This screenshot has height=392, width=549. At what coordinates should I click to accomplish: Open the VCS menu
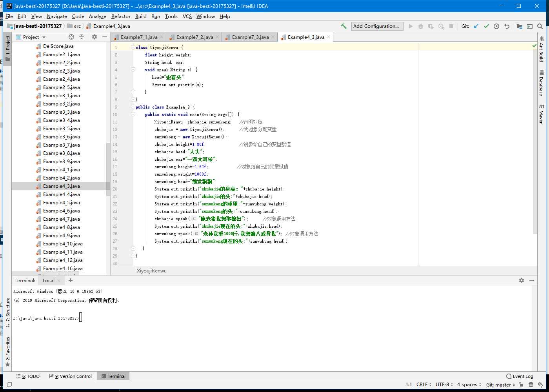pos(187,16)
